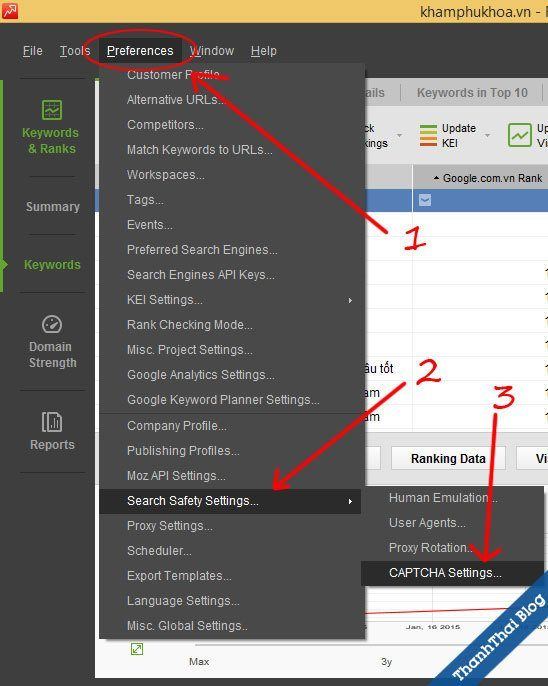Click the green expand chart icon

pos(137,649)
